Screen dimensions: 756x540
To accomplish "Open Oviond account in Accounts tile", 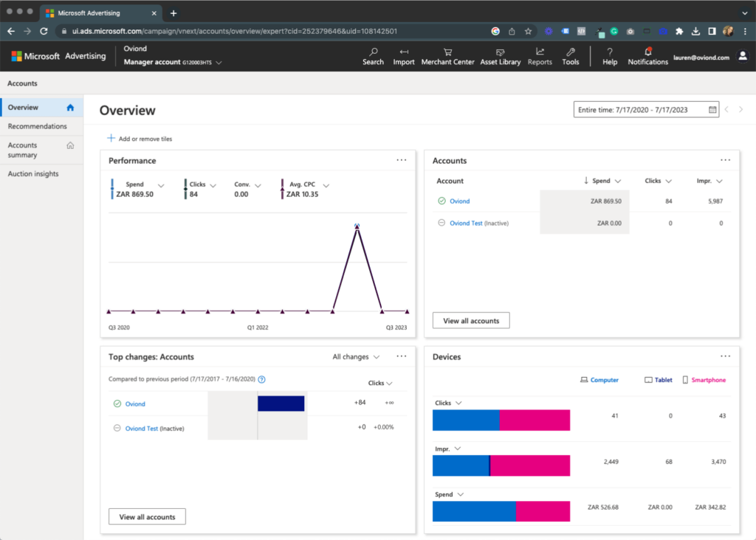I will [459, 201].
